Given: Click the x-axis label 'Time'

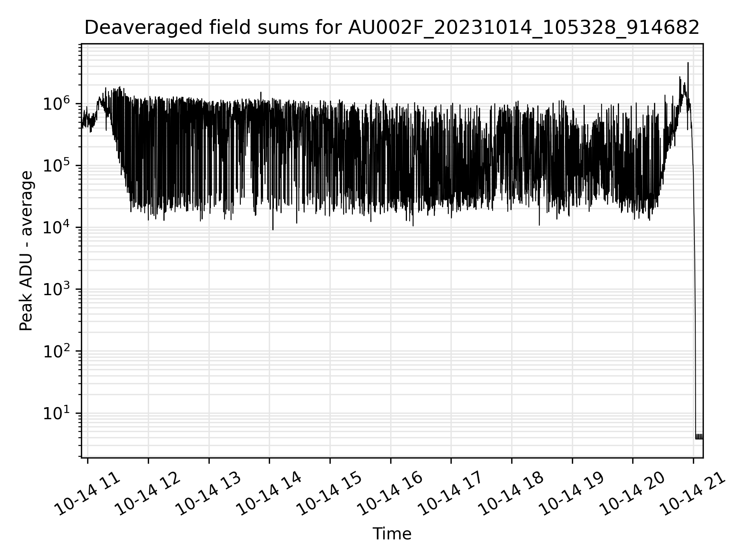Looking at the screenshot, I should (392, 534).
